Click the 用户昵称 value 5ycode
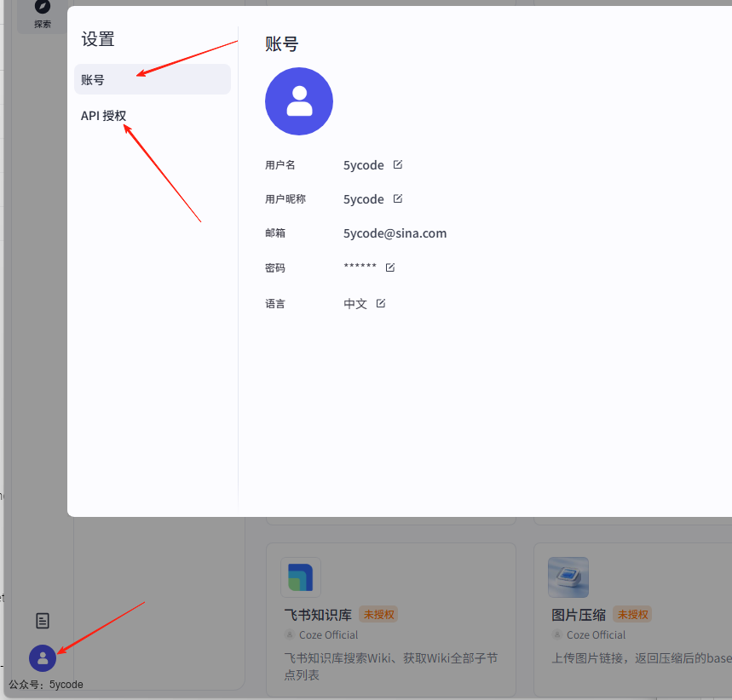732x700 pixels. (364, 199)
